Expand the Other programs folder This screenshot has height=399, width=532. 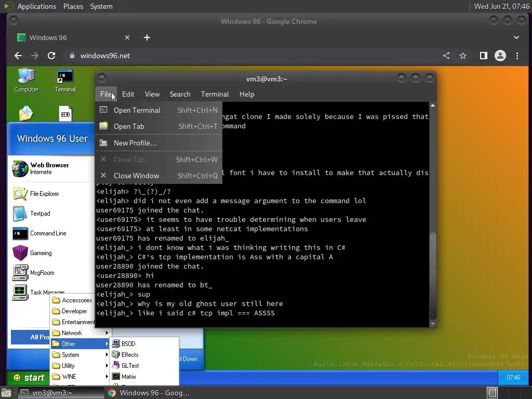(x=81, y=344)
